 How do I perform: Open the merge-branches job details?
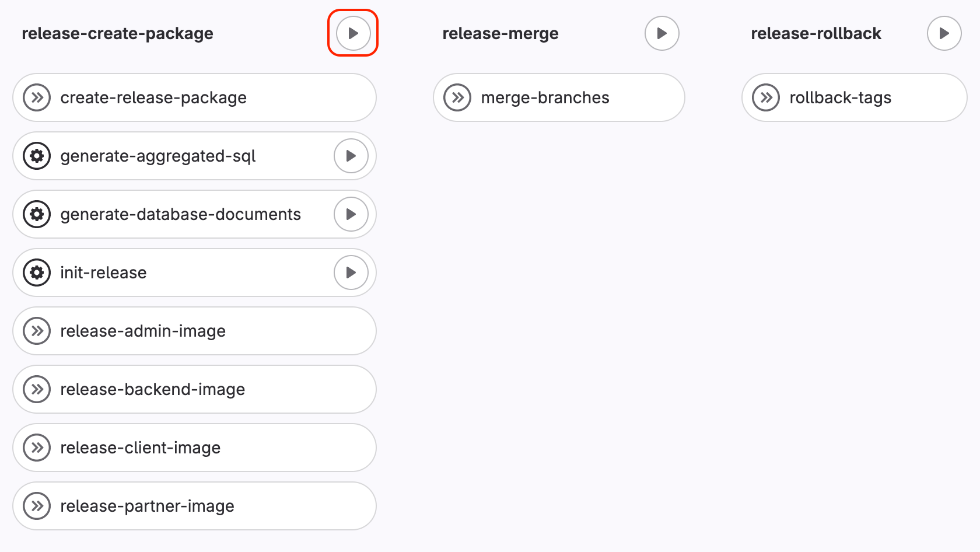pos(544,97)
